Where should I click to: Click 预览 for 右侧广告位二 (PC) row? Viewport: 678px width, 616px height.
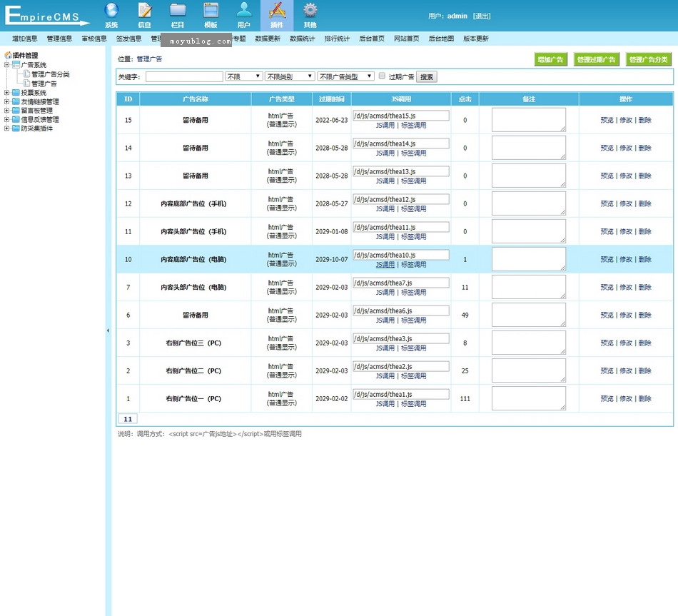pos(607,370)
